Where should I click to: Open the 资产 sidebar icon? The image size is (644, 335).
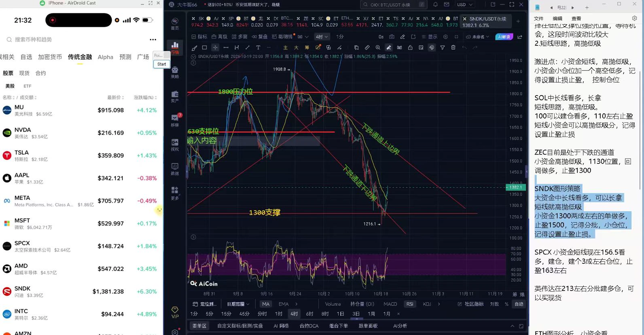point(175,96)
